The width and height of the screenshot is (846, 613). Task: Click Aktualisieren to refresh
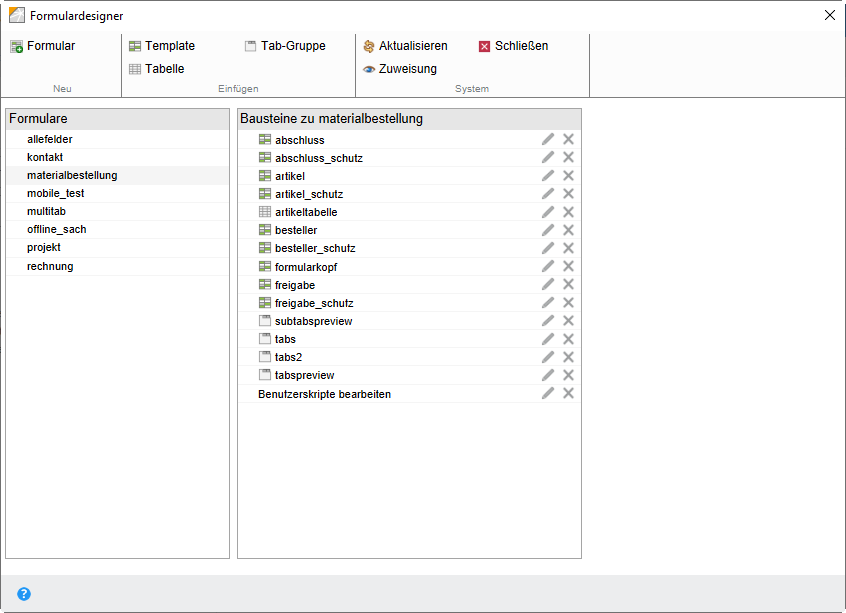[404, 45]
